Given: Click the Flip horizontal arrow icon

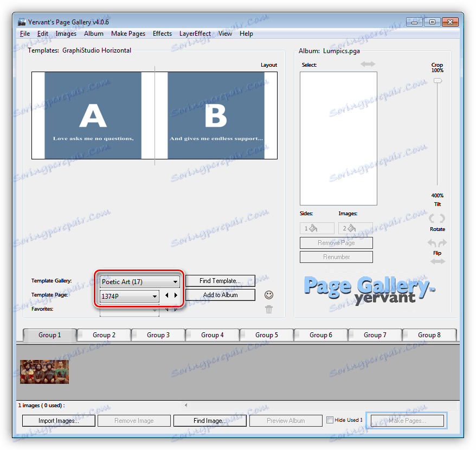Looking at the screenshot, I should coord(438,261).
